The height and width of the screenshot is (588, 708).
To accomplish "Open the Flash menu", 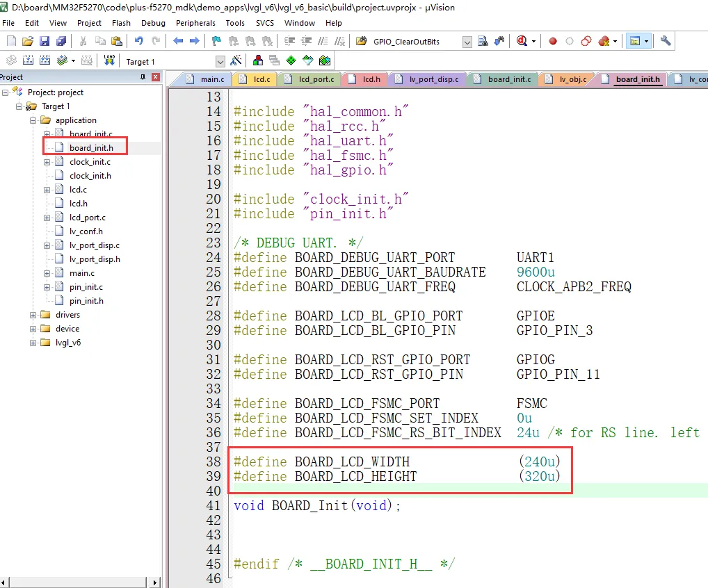I will pos(121,23).
